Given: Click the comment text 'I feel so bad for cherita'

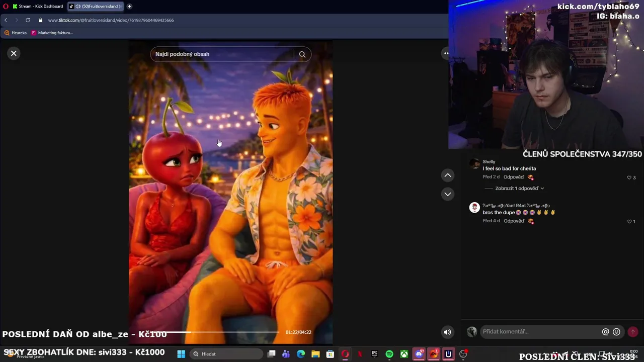Looking at the screenshot, I should [509, 169].
